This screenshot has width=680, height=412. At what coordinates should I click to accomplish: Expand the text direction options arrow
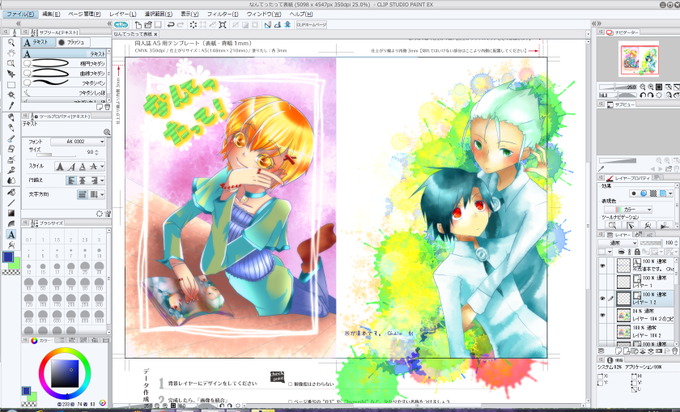[102, 195]
